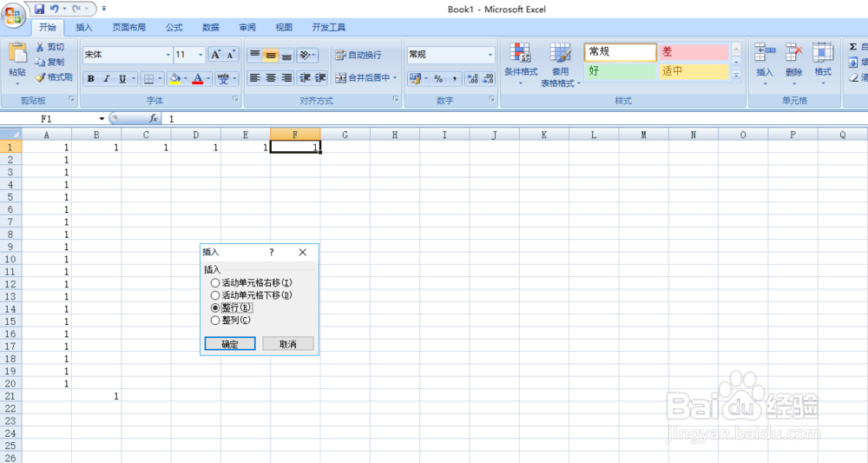Center cell text horizontally
868x463 pixels.
[271, 78]
